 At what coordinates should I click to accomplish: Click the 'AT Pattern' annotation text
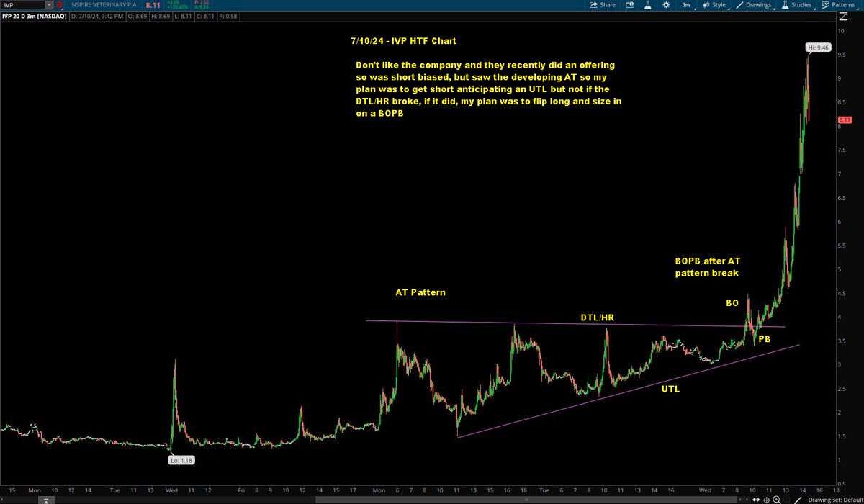(x=420, y=293)
